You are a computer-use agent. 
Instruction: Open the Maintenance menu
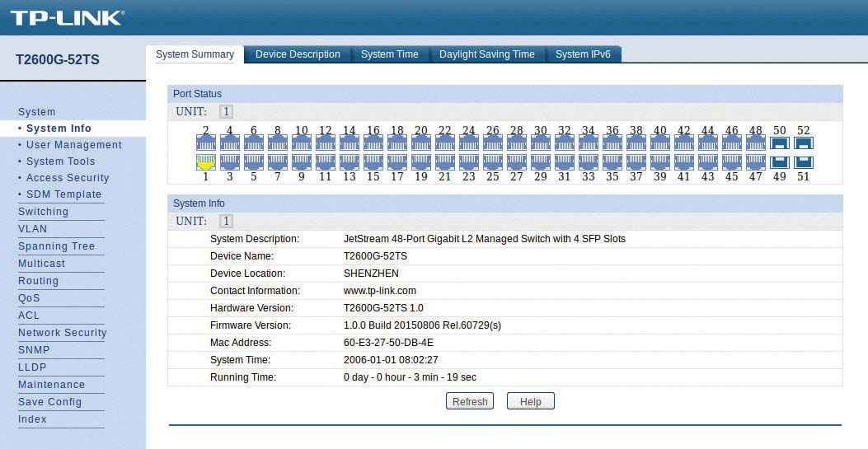51,384
